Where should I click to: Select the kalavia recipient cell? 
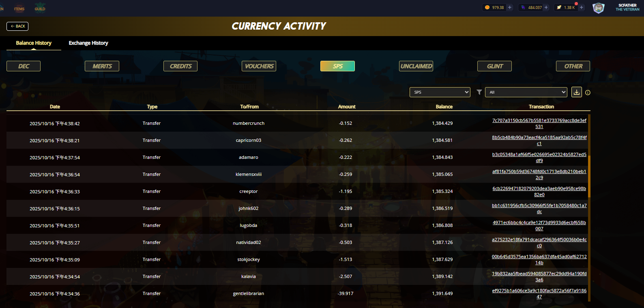point(249,276)
